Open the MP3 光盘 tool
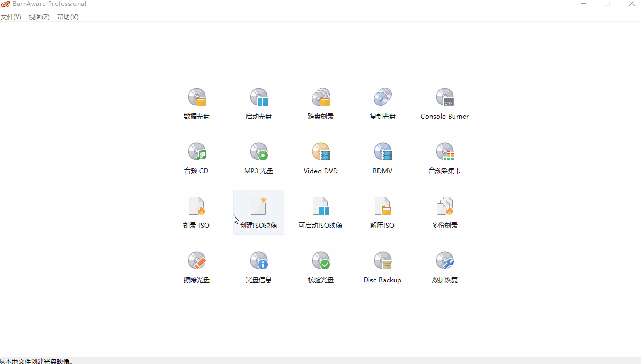 click(x=259, y=158)
